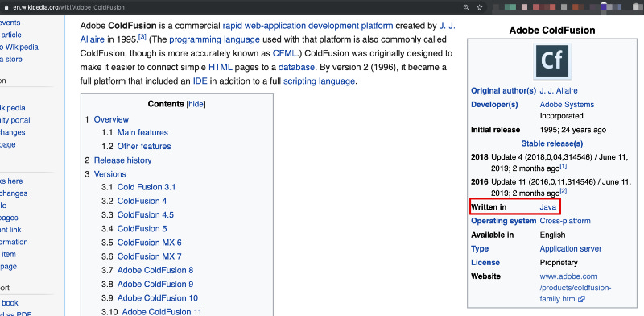Click 'Proprietary' license text
This screenshot has height=316, width=644.
(x=559, y=263)
